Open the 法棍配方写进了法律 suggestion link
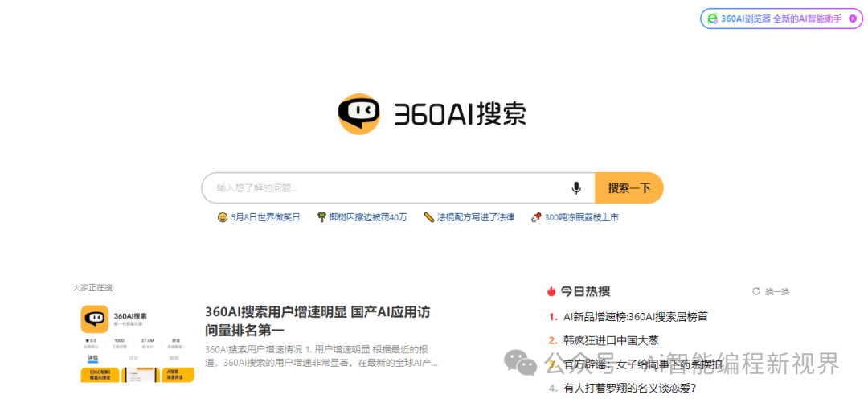Image resolution: width=868 pixels, height=399 pixels. tap(476, 217)
